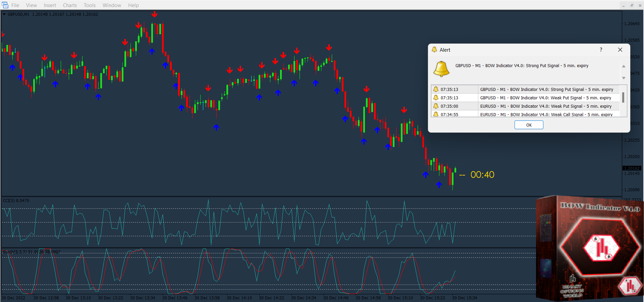644x302 pixels.
Task: Click the application icon beside File menu
Action: pos(5,5)
